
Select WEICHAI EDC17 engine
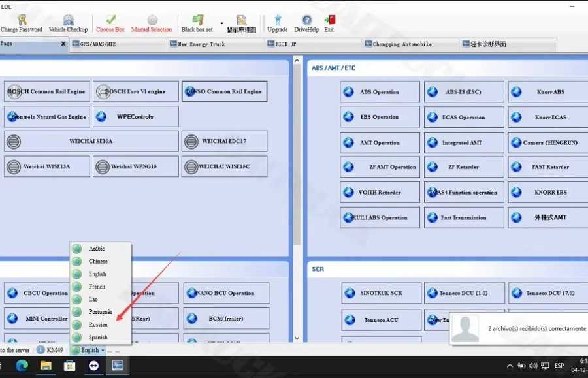[x=224, y=141]
